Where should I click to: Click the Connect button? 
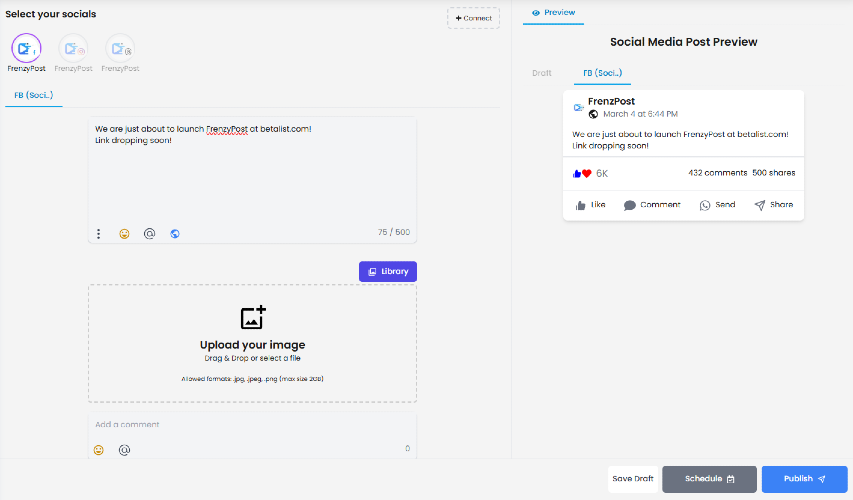tap(473, 18)
